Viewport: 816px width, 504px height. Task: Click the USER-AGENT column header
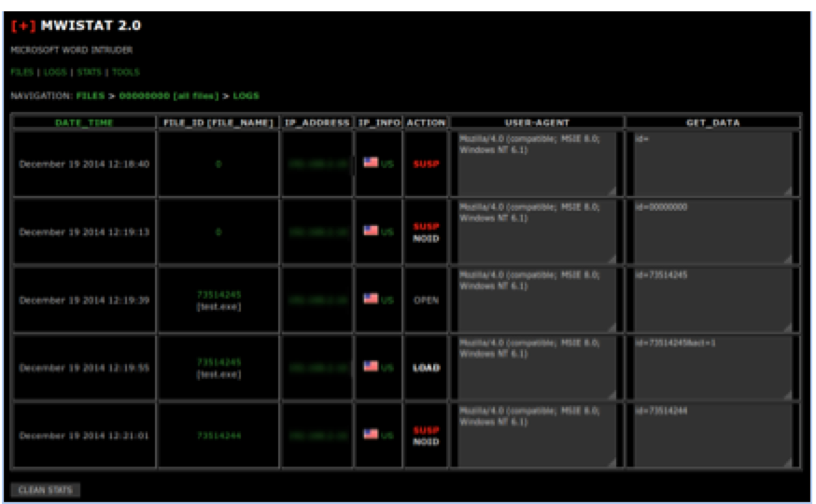pyautogui.click(x=537, y=123)
